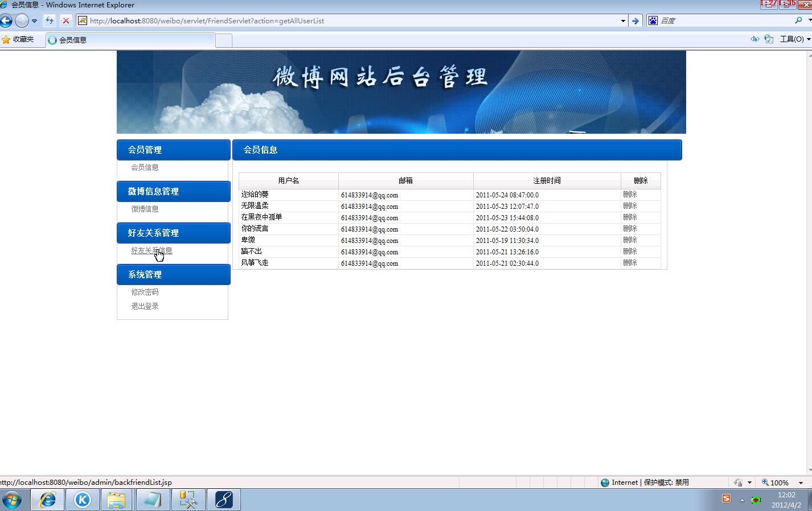Open Internet Explorer from the taskbar

47,500
